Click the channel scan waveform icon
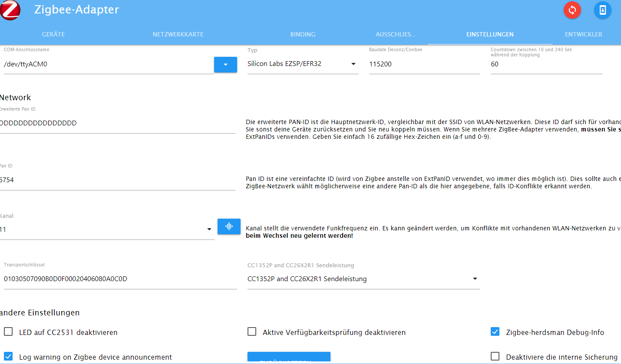The image size is (621, 364). (229, 226)
